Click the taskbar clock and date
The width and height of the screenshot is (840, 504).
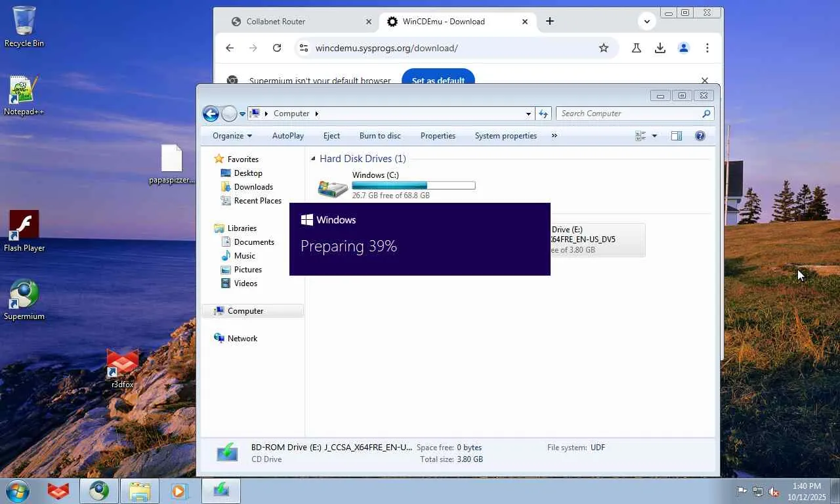(x=807, y=492)
